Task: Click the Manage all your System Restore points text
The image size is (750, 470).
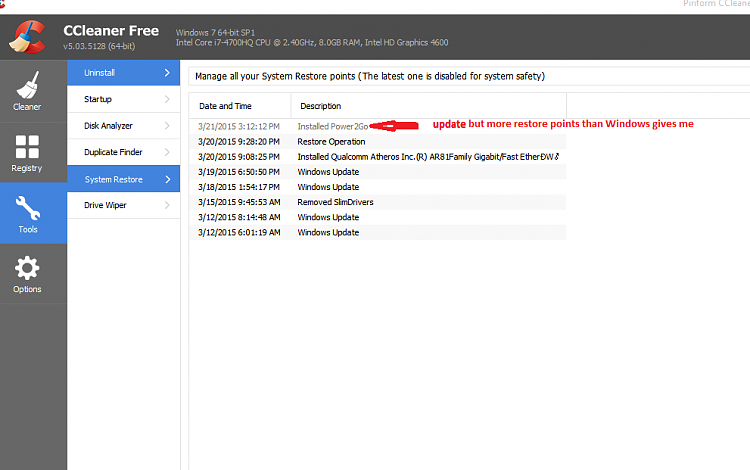Action: tap(370, 77)
